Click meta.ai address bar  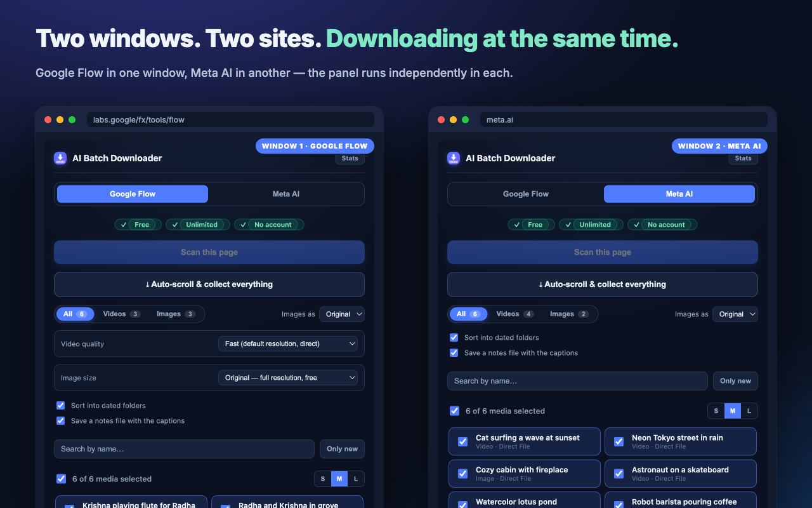click(x=624, y=119)
